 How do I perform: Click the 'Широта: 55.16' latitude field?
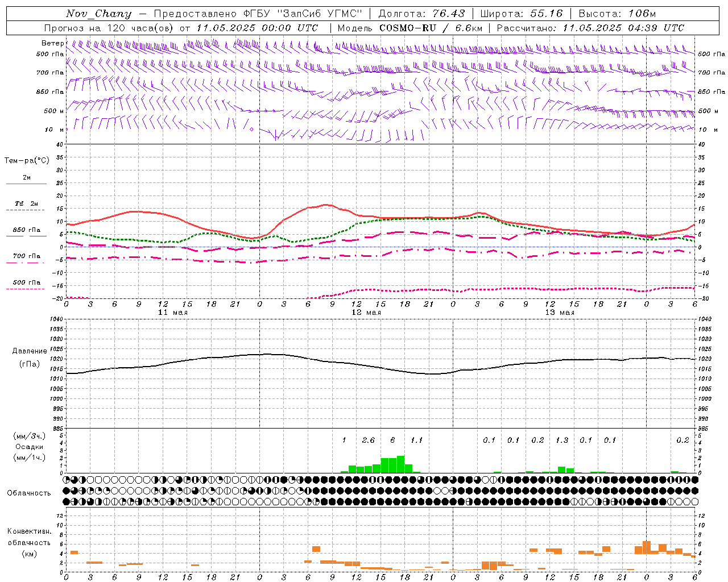pyautogui.click(x=522, y=14)
